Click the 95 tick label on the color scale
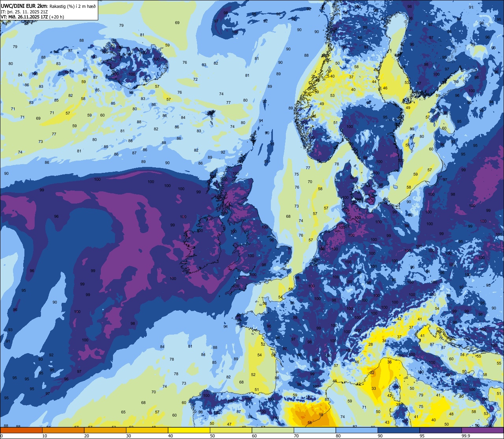Image resolution: width=504 pixels, height=439 pixels. click(x=422, y=436)
